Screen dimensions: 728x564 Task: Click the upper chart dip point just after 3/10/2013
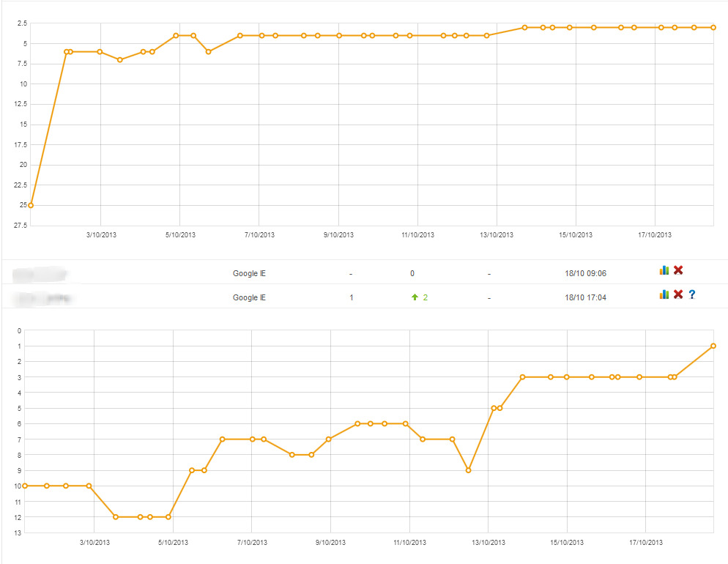tap(120, 60)
